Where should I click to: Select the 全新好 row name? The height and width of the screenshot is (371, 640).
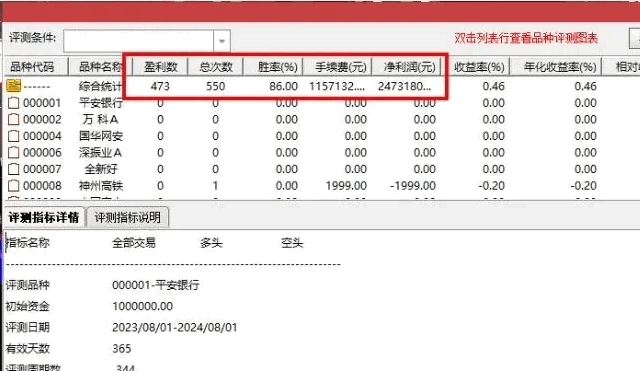[100, 169]
